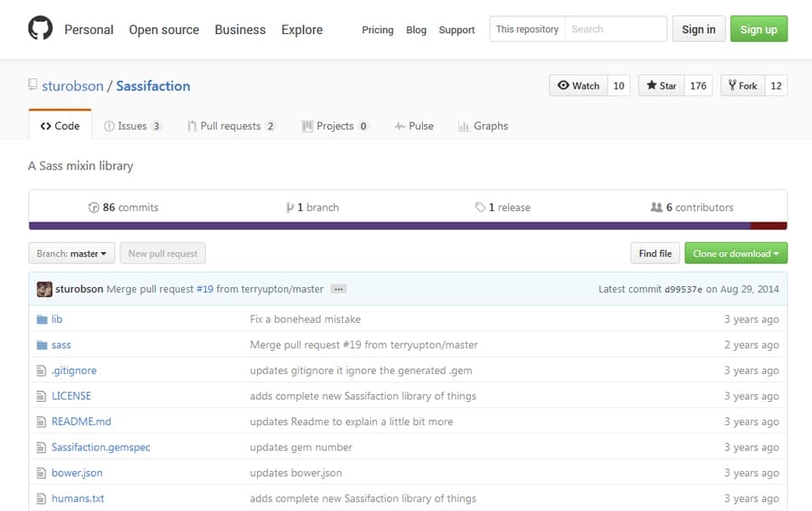
Task: Open the README.md file
Action: click(x=82, y=422)
